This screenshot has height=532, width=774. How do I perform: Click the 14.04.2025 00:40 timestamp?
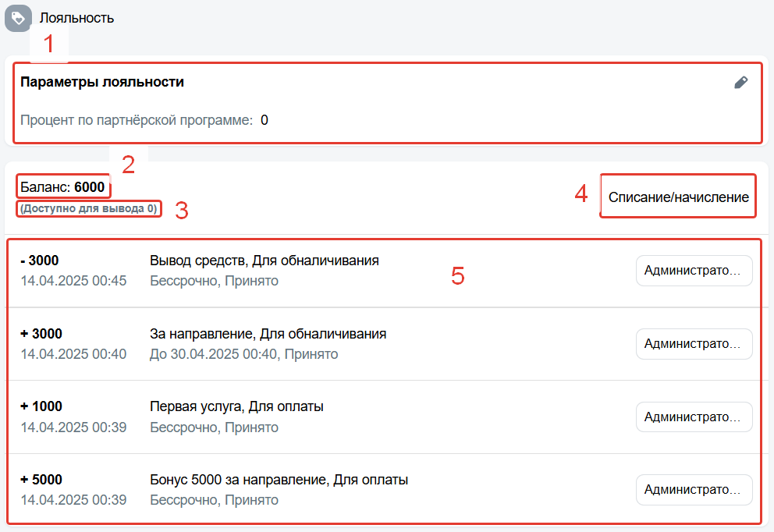[73, 354]
